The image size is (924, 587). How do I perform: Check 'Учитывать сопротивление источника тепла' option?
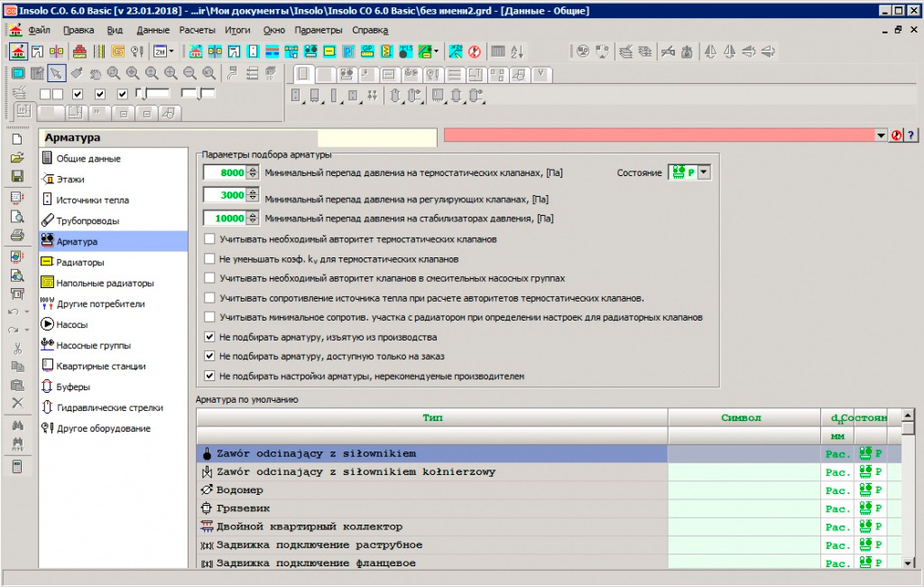pos(209,298)
